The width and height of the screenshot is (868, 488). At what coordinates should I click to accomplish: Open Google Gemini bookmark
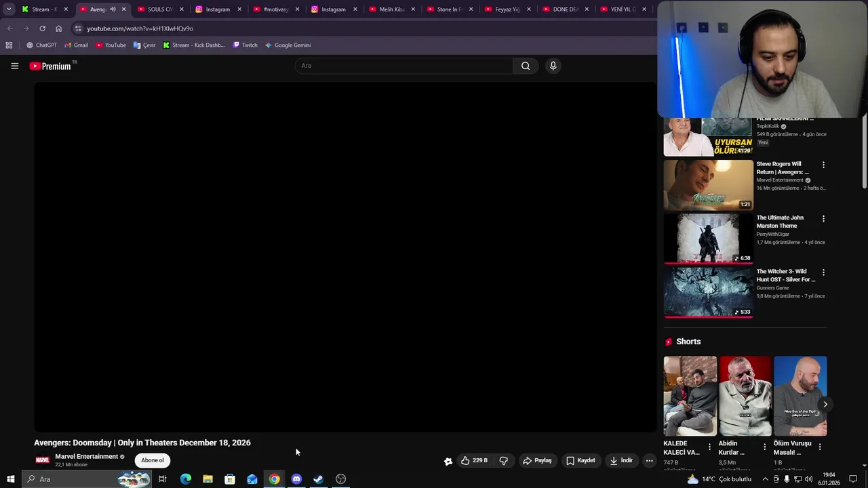click(288, 45)
